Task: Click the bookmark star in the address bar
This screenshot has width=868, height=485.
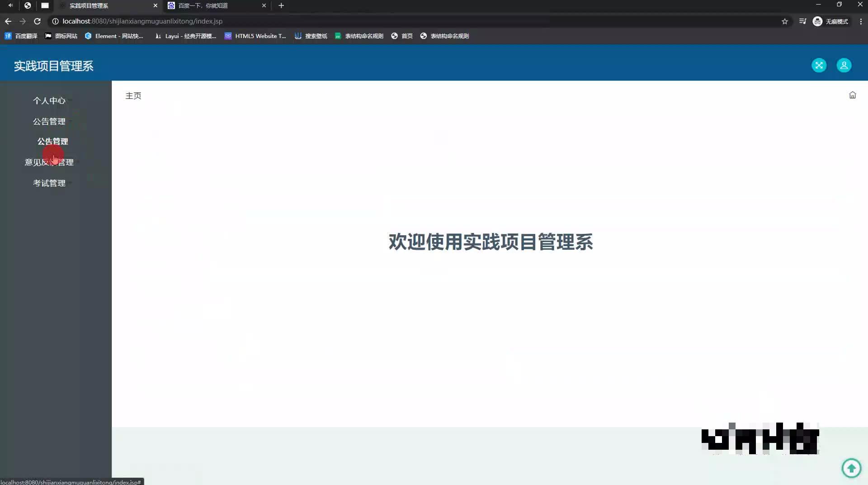Action: click(x=785, y=21)
